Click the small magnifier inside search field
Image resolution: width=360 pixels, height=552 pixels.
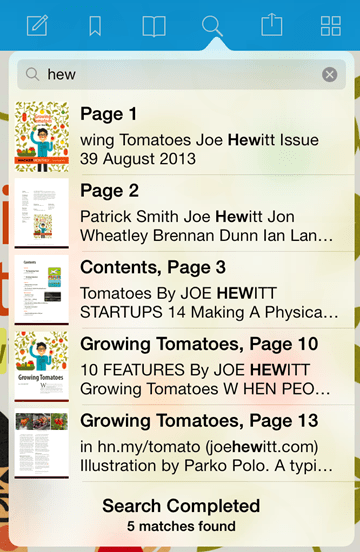(x=32, y=74)
